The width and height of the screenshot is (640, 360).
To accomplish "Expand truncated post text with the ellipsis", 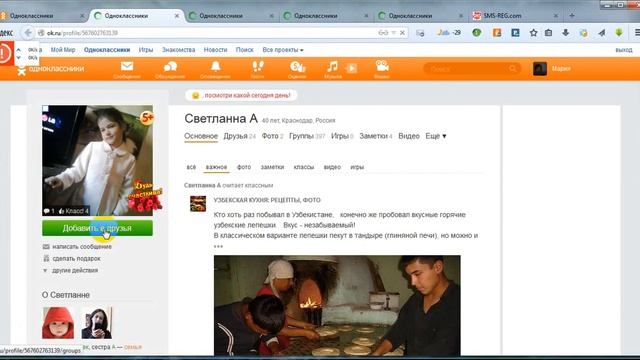I will pyautogui.click(x=218, y=246).
